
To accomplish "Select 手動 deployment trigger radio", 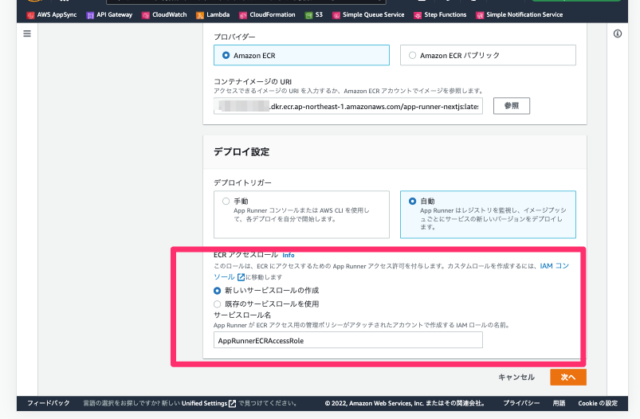I will [226, 201].
